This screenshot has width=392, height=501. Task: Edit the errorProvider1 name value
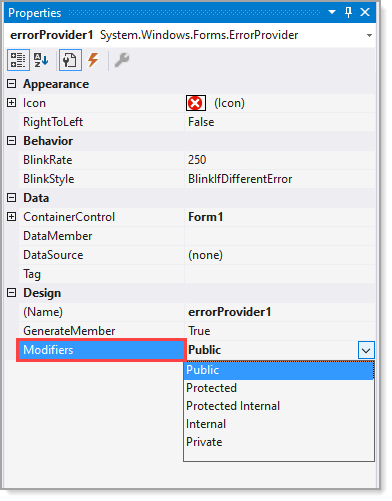tap(230, 312)
